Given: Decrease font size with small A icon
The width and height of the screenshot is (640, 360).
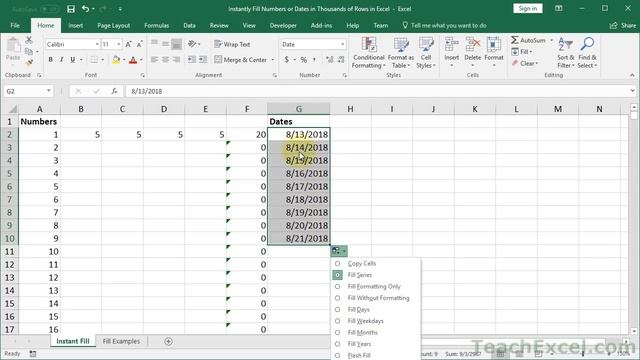Looking at the screenshot, I should pyautogui.click(x=139, y=44).
